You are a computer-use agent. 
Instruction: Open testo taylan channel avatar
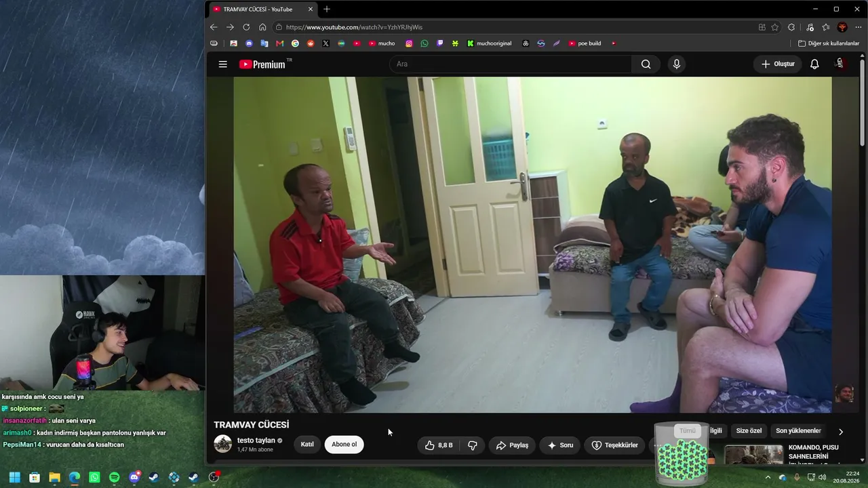222,445
